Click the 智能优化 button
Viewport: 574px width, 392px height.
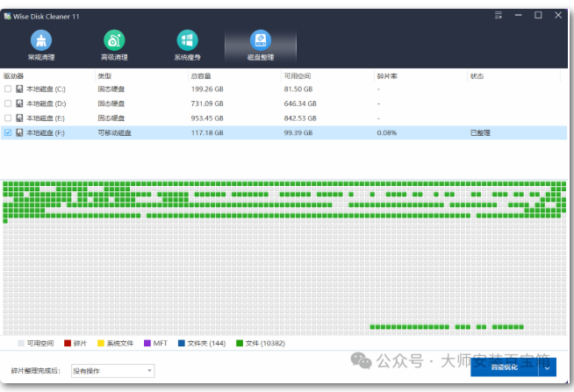click(x=504, y=369)
